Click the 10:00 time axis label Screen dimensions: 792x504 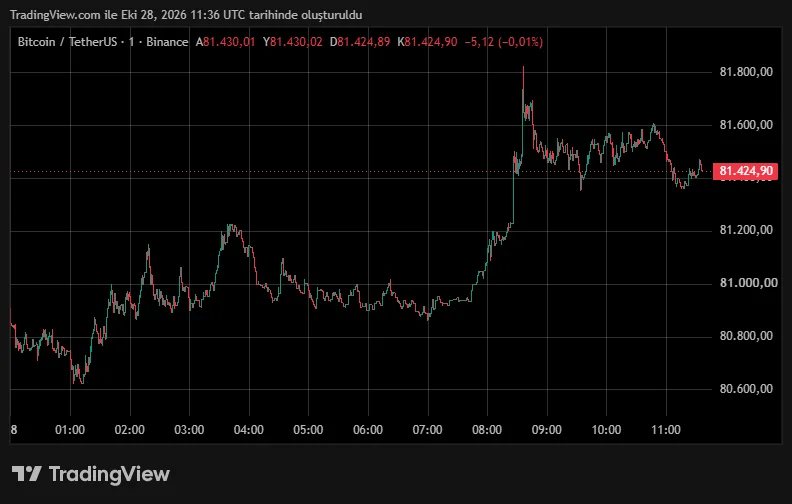[606, 430]
